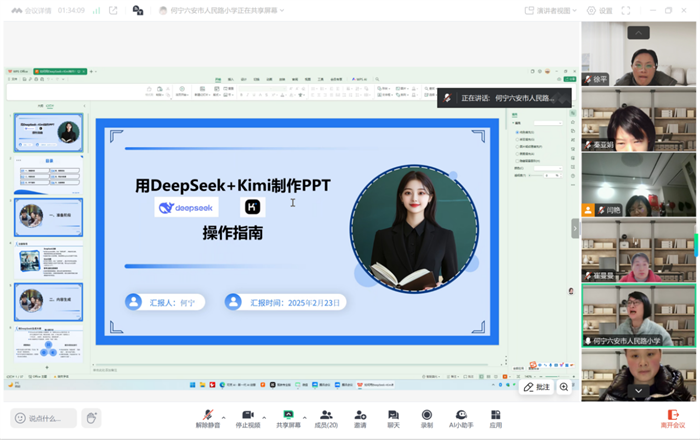Expand audio options arrow beside 解除静音
This screenshot has height=440, width=700.
coord(224,418)
